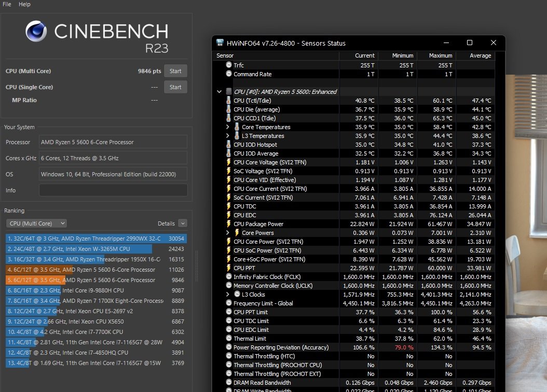The image size is (547, 392).
Task: Click lightning icon next to CPU PPT
Action: click(x=228, y=268)
